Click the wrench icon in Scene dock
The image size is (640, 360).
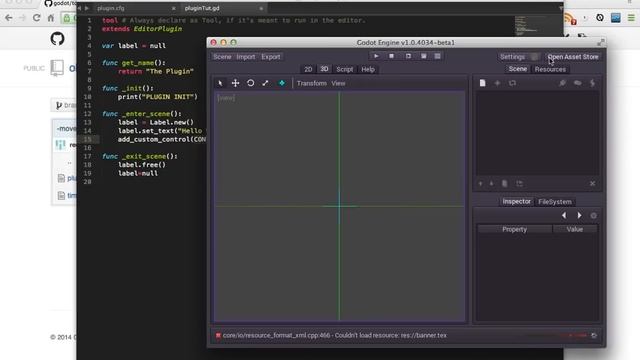(562, 83)
